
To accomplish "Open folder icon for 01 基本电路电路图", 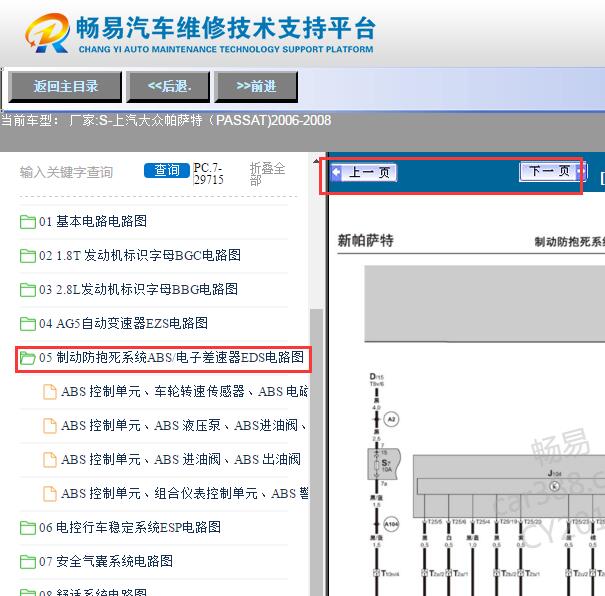I will point(28,222).
